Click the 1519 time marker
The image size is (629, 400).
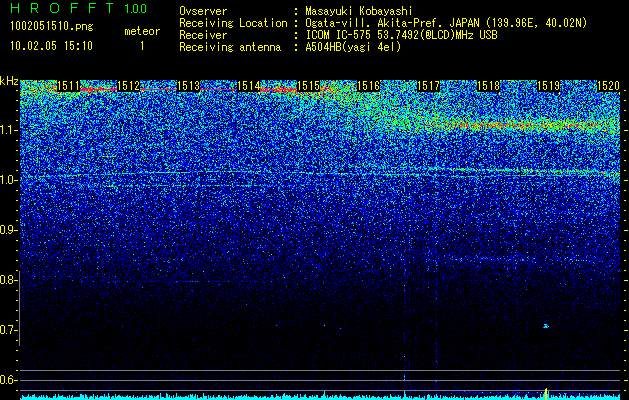[x=548, y=86]
